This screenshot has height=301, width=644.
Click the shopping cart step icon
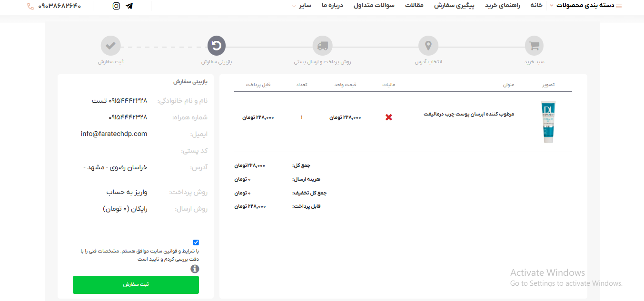pos(534,46)
